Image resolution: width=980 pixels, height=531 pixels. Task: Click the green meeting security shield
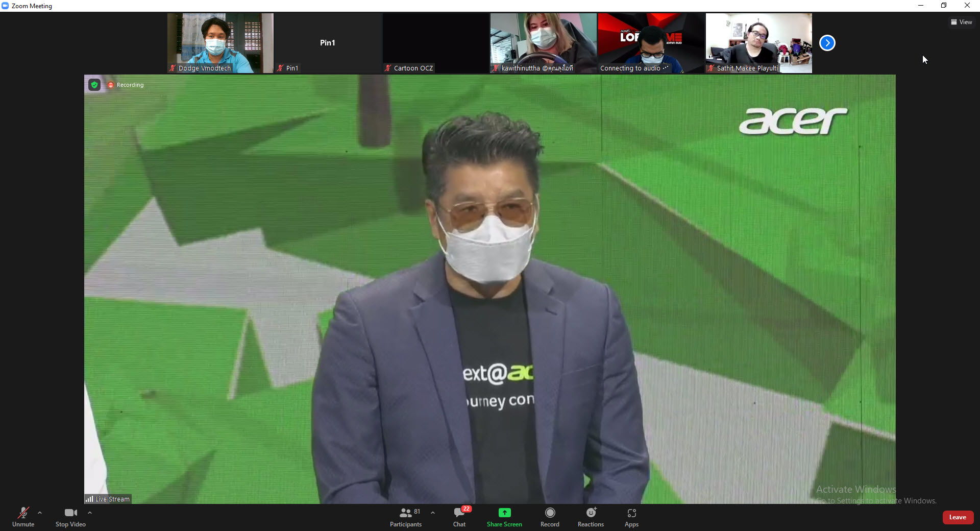tap(94, 85)
